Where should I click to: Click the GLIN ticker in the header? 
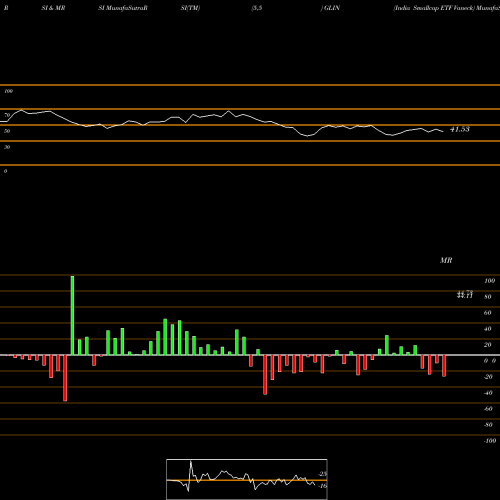pyautogui.click(x=332, y=8)
